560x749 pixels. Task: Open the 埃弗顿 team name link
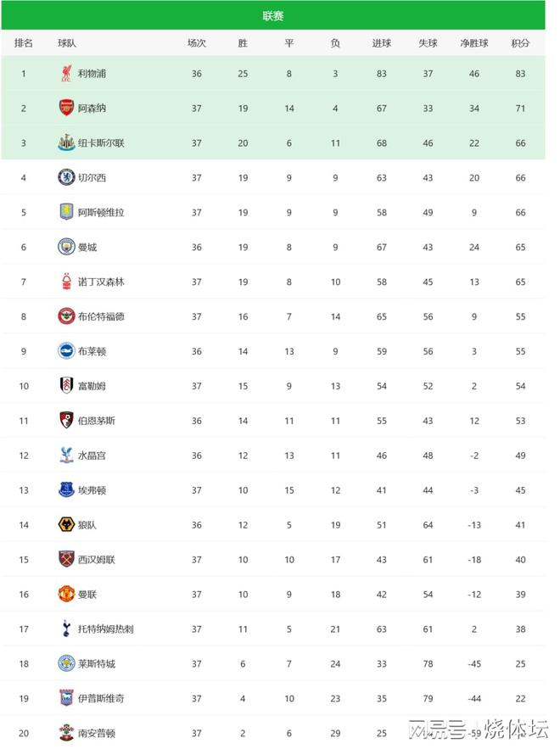(x=92, y=490)
